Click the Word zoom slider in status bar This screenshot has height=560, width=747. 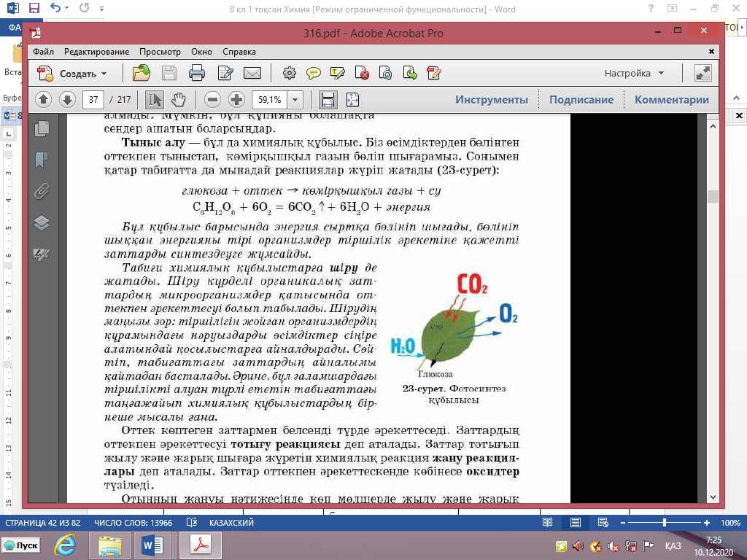tap(665, 523)
